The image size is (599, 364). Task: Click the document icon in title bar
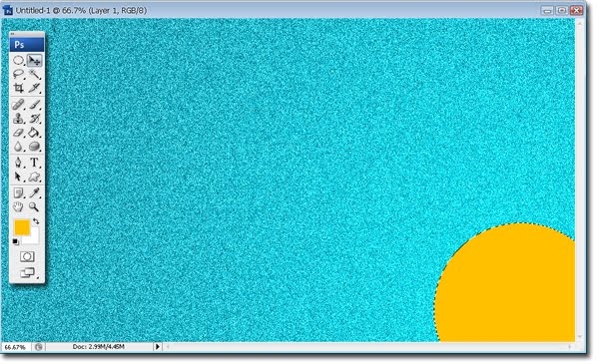pyautogui.click(x=8, y=10)
